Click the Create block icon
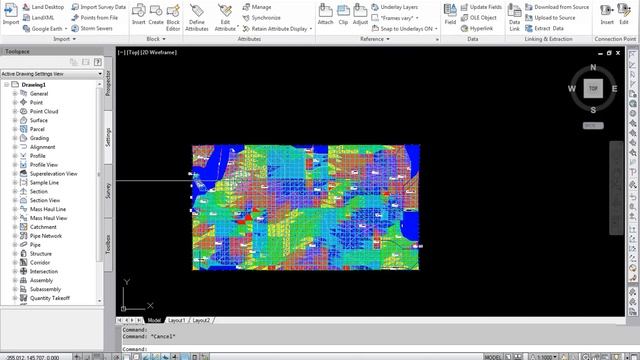This screenshot has width=640, height=360. coord(156,14)
